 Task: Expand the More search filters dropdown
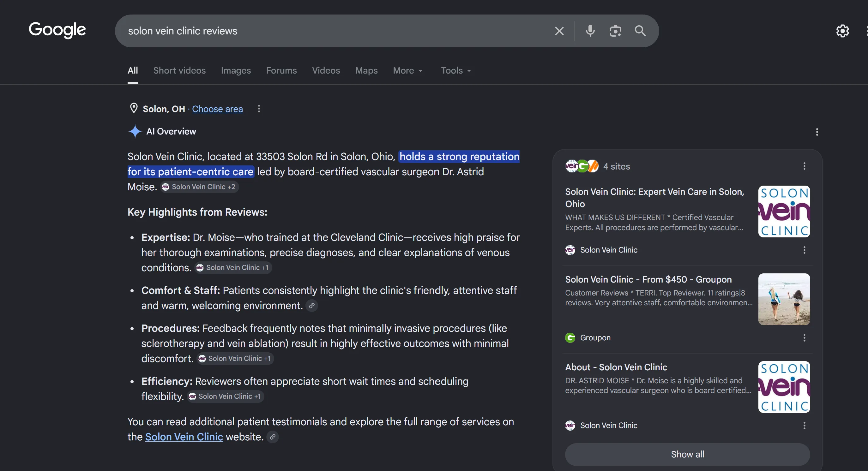[408, 70]
